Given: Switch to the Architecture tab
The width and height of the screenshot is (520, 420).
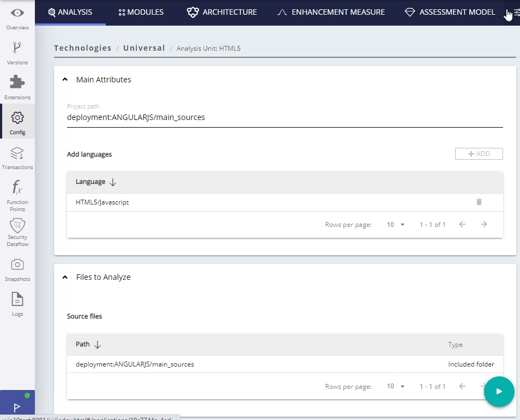Looking at the screenshot, I should pos(222,12).
